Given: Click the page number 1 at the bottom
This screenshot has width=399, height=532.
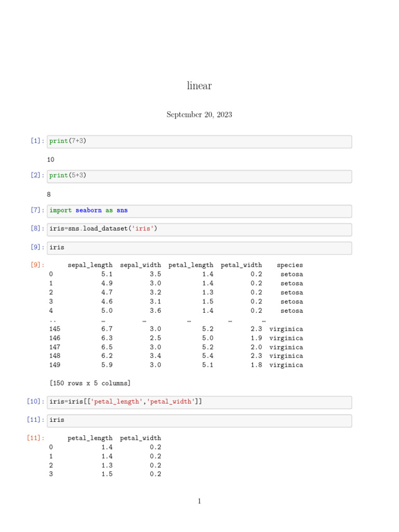Looking at the screenshot, I should pos(199,501).
